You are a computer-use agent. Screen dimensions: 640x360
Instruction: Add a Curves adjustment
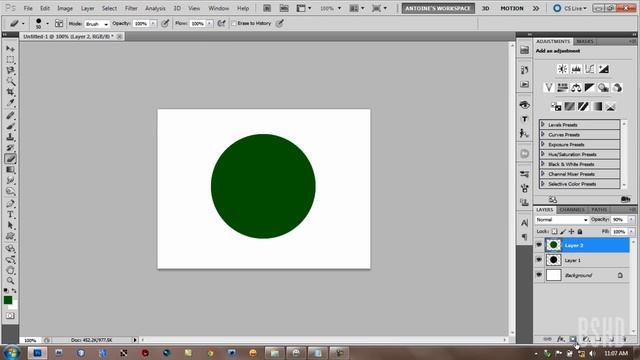pyautogui.click(x=590, y=69)
